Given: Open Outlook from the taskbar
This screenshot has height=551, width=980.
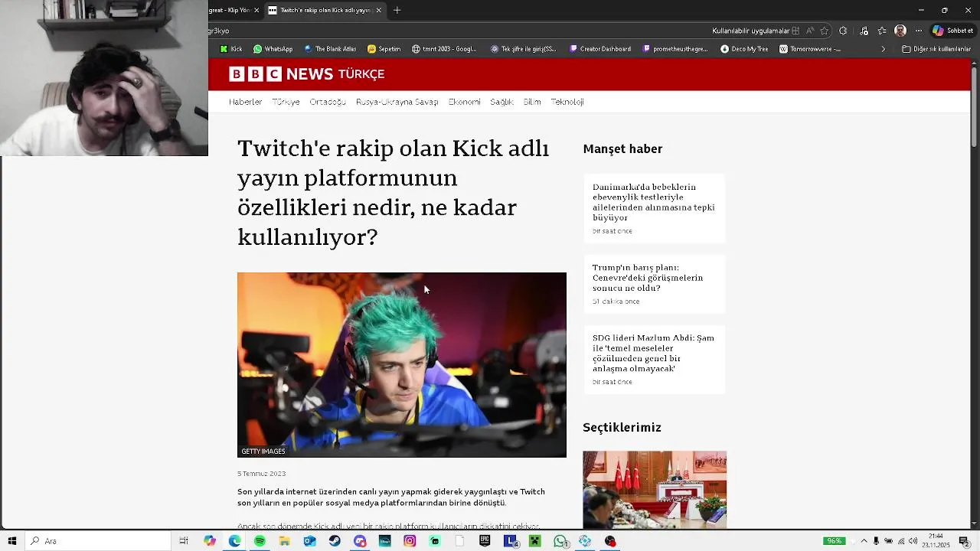Looking at the screenshot, I should (309, 541).
